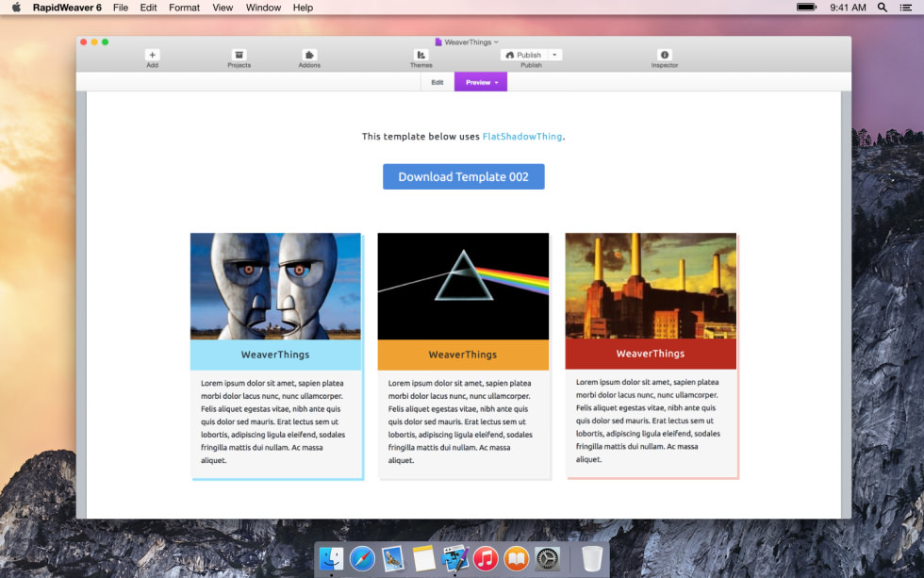The width and height of the screenshot is (924, 578).
Task: Open the RapidWeaver icon in dock
Action: [x=454, y=558]
